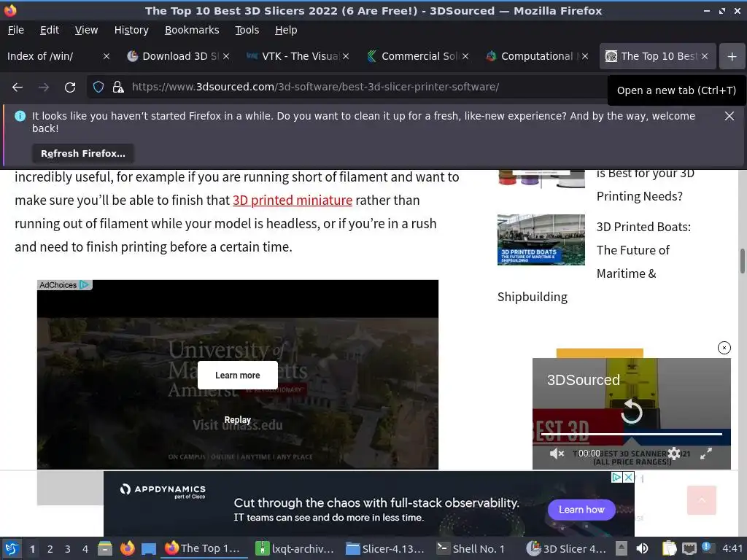Open ad info triangle on banner

616,477
